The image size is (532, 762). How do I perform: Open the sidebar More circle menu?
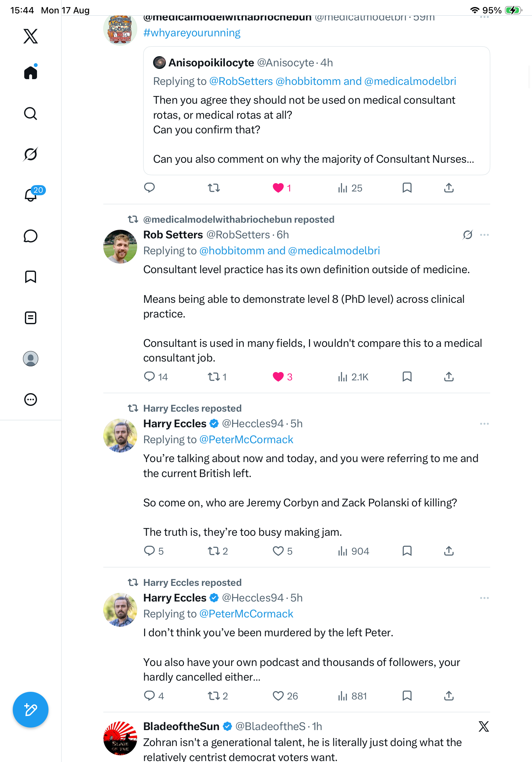[31, 399]
